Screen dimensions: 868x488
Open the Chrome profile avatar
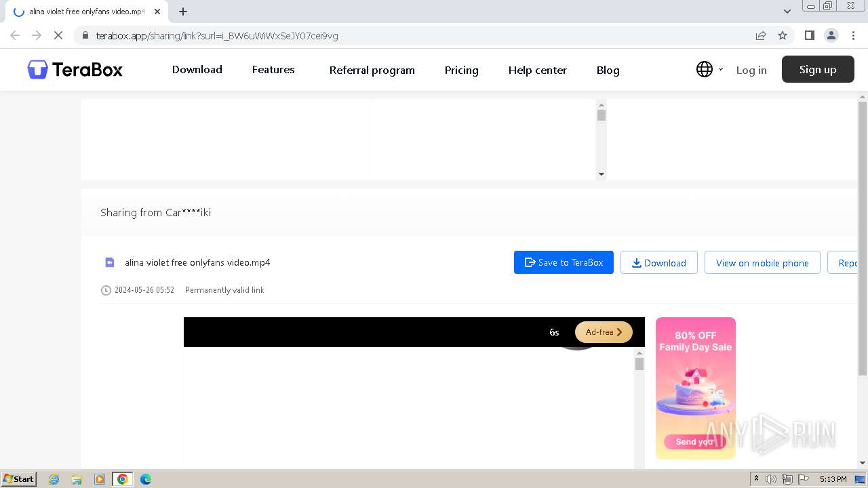[831, 35]
